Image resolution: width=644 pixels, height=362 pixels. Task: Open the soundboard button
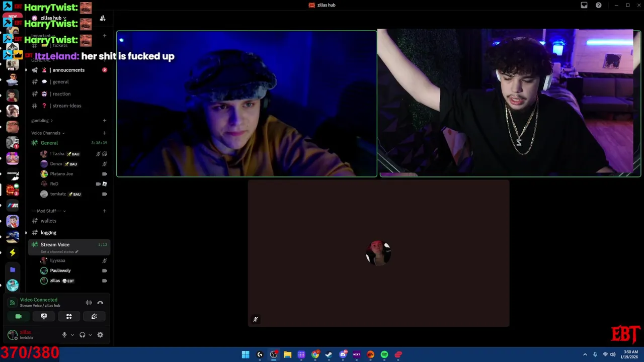(94, 316)
